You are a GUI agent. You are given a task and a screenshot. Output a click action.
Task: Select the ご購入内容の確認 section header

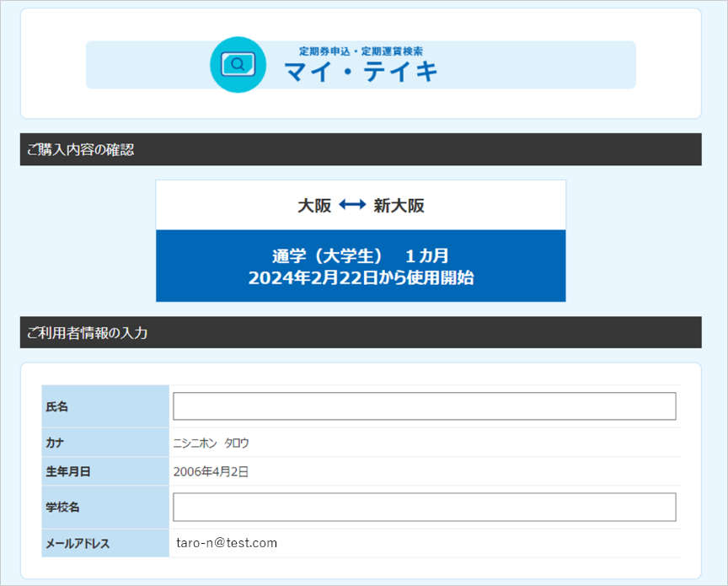81,150
